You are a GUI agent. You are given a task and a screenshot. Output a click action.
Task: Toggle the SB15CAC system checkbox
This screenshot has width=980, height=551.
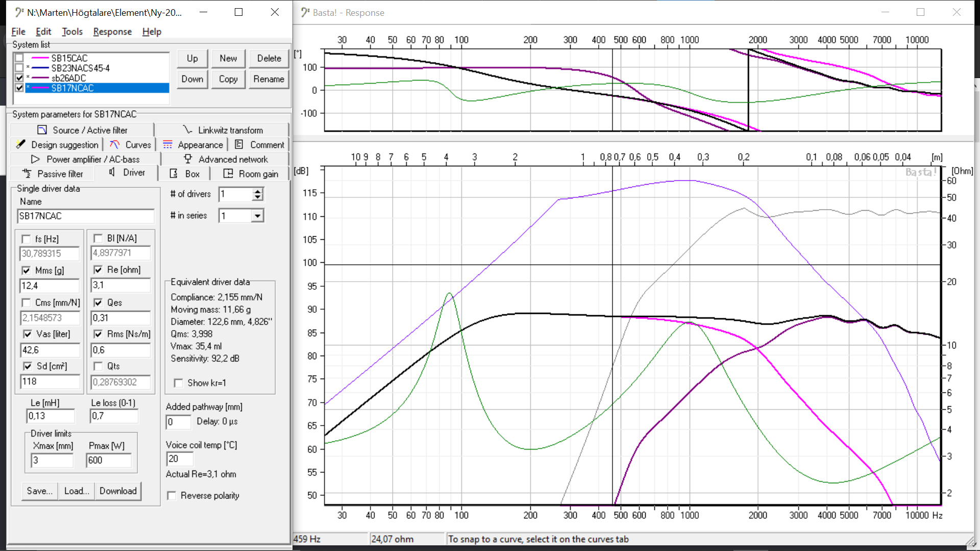(x=19, y=58)
